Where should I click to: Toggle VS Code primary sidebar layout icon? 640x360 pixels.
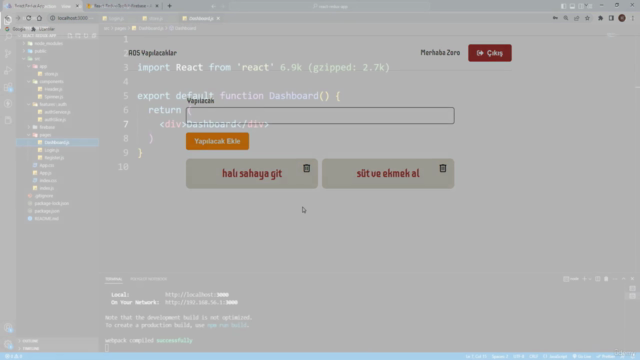(x=563, y=6)
